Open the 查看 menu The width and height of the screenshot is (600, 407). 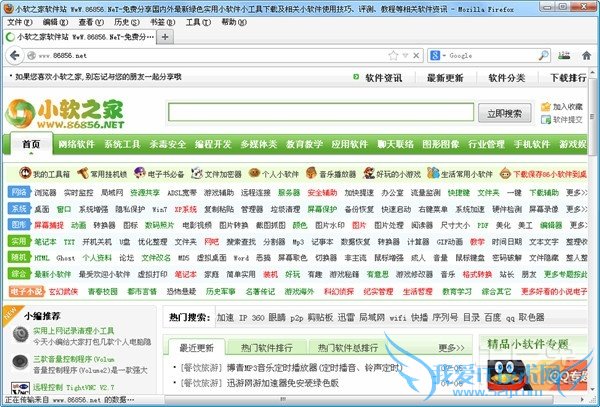tap(91, 22)
